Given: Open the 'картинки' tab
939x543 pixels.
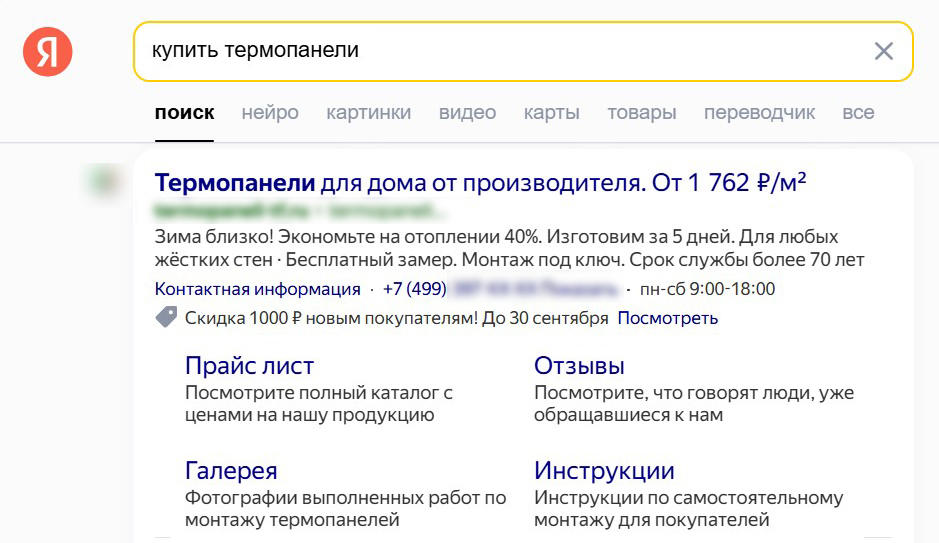Looking at the screenshot, I should click(x=368, y=113).
